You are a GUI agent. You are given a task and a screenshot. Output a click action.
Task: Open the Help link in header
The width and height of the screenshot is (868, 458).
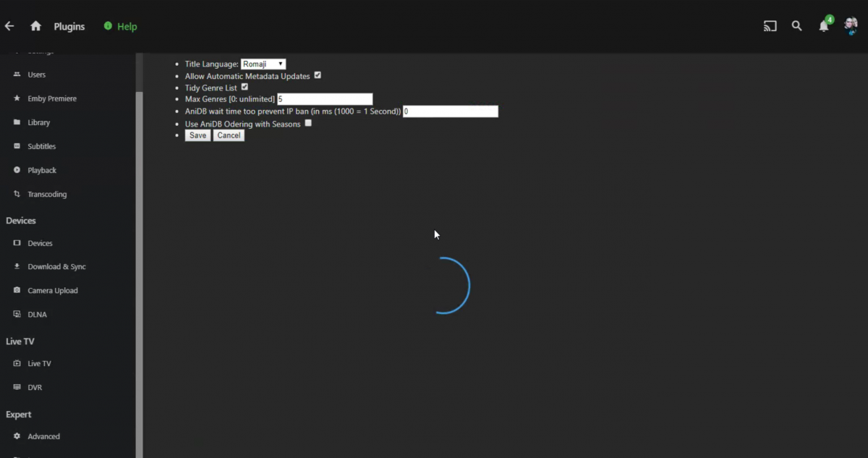(127, 26)
